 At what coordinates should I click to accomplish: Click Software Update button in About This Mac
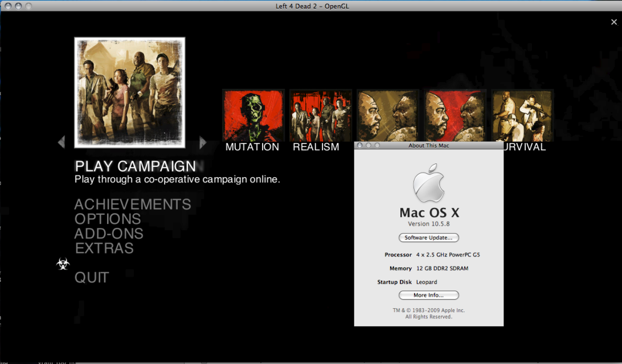tap(429, 238)
